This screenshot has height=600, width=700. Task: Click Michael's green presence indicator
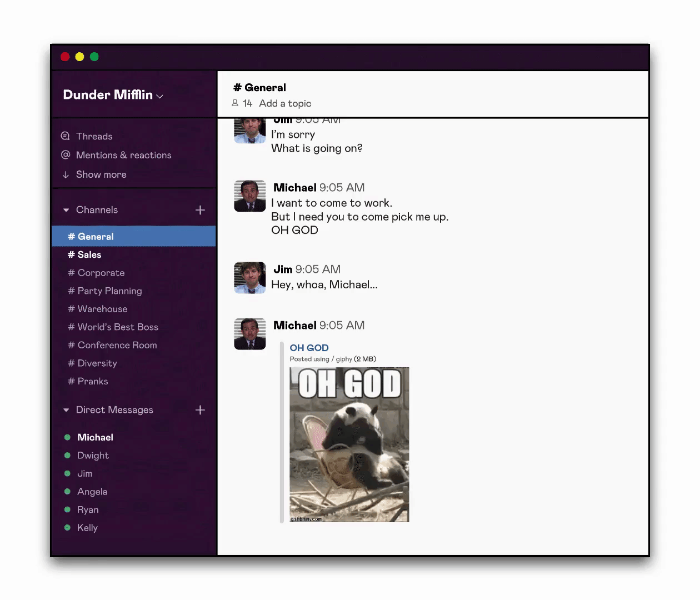click(67, 437)
